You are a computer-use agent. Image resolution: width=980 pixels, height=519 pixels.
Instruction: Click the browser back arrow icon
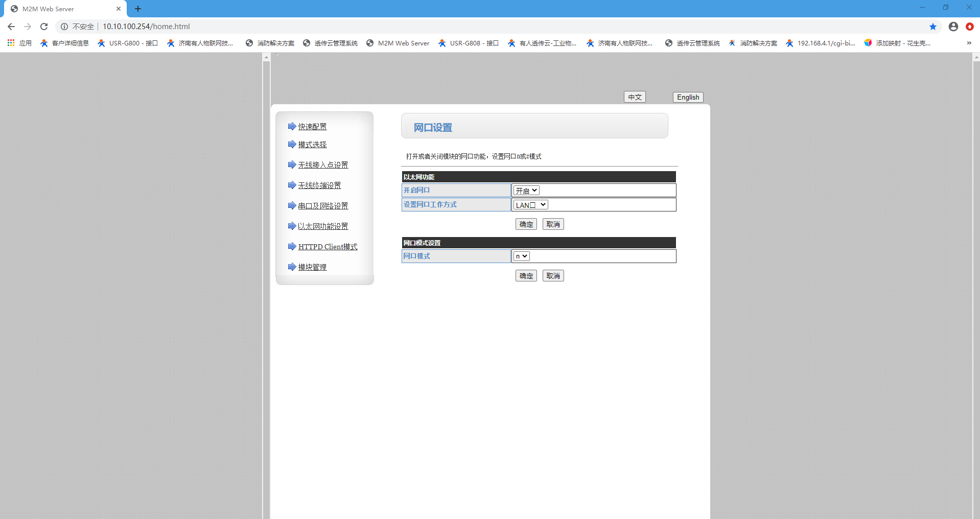[x=11, y=27]
